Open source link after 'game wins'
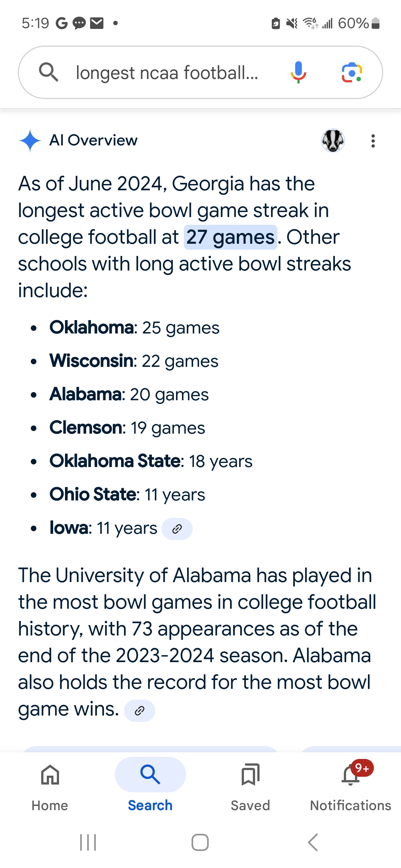This screenshot has width=401, height=868. point(139,711)
